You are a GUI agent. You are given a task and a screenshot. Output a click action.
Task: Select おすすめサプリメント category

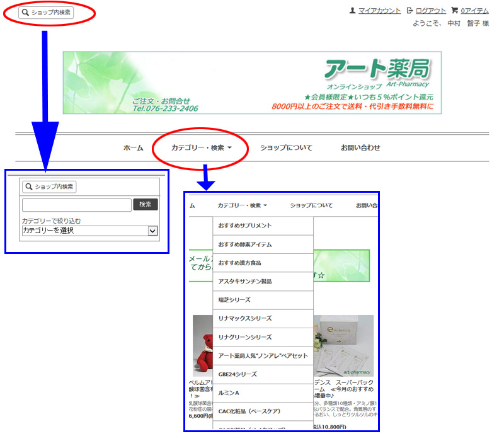pos(263,226)
